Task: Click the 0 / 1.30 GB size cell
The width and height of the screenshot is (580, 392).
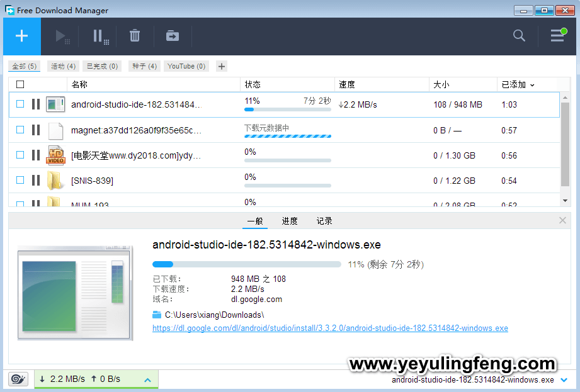Action: [454, 155]
